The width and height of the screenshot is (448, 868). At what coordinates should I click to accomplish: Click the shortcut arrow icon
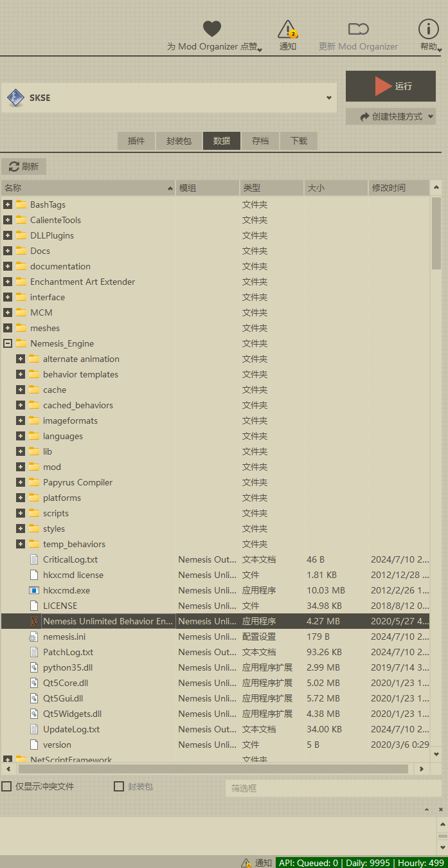coord(365,116)
